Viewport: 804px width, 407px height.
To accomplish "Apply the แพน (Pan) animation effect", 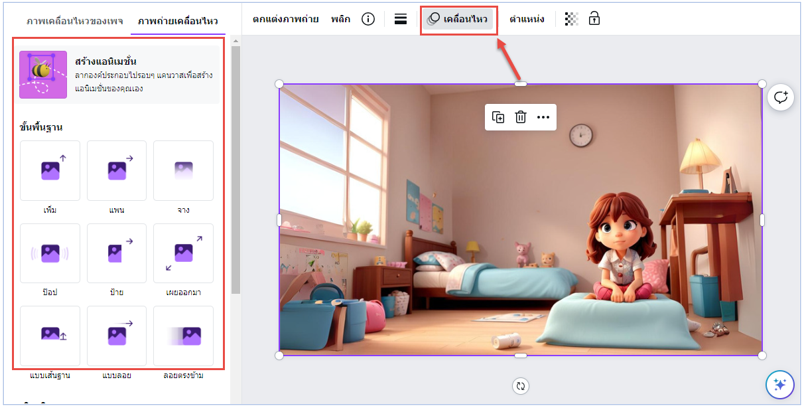I will (x=116, y=170).
